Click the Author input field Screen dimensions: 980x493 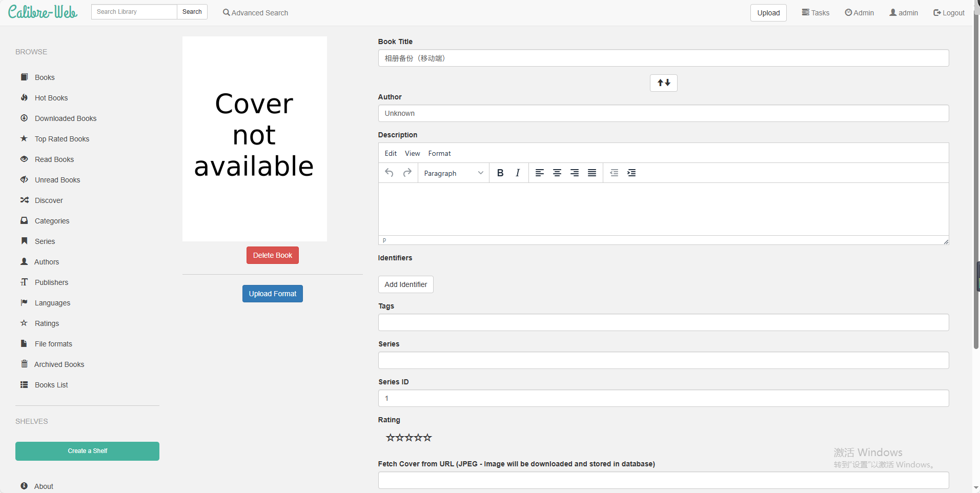point(664,113)
